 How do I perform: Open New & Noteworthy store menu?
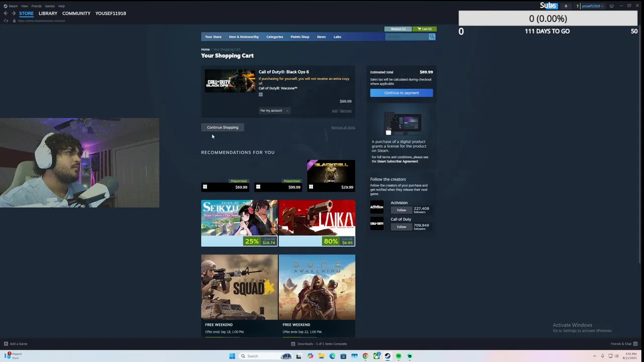tap(244, 37)
